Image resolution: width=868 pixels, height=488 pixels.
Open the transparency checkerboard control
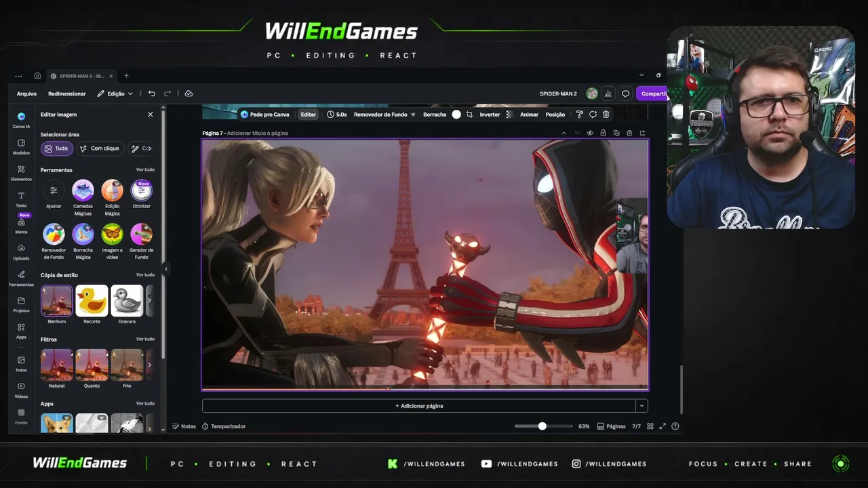(510, 115)
